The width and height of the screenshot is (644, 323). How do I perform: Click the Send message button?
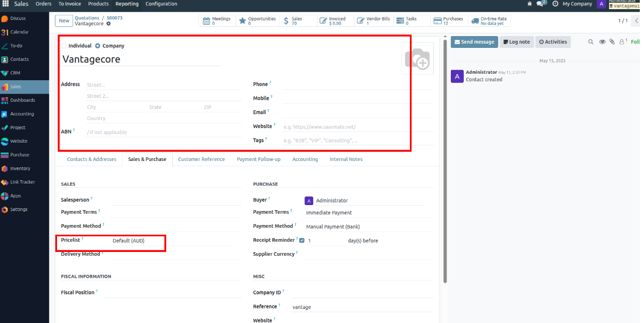[x=474, y=42]
